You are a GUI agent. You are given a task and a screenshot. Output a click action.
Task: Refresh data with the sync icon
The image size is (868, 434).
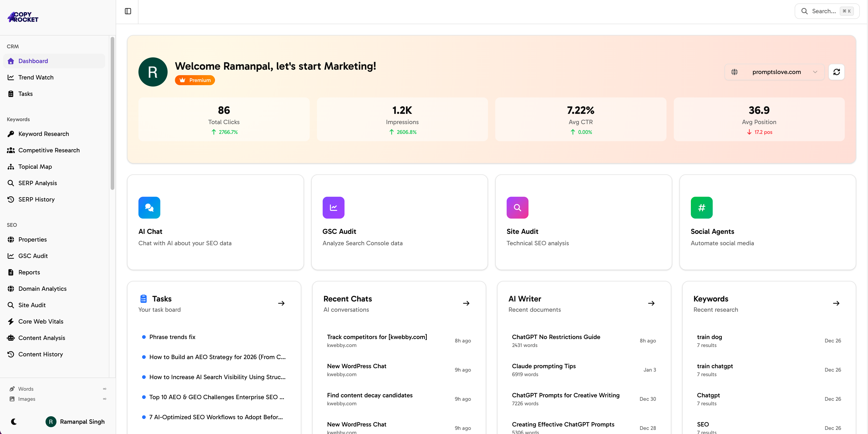[x=837, y=72]
